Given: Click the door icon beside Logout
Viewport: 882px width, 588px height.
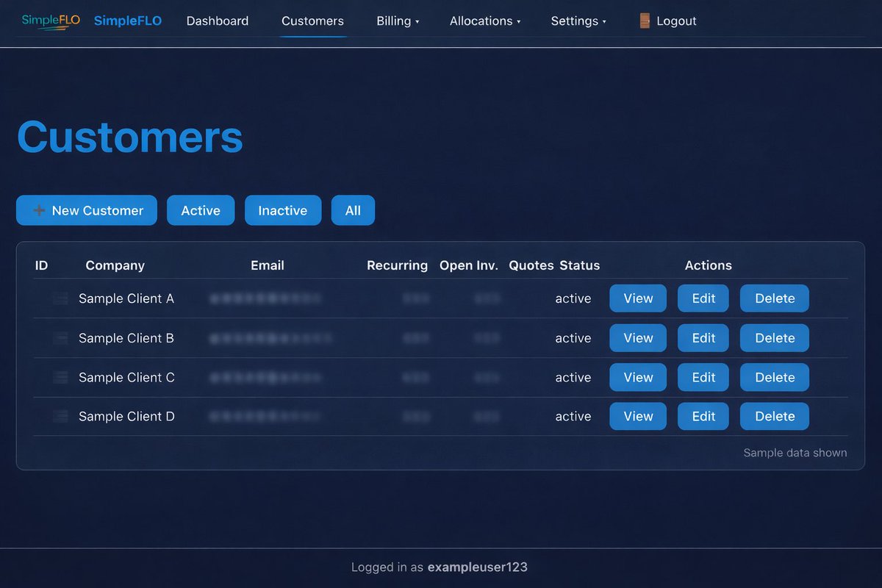Looking at the screenshot, I should coord(645,21).
